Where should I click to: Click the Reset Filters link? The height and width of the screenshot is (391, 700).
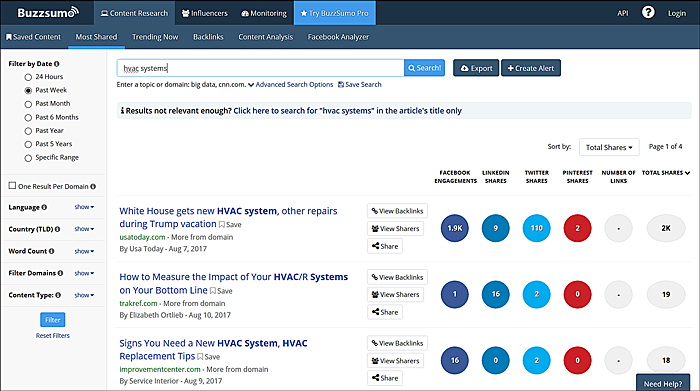tap(53, 336)
